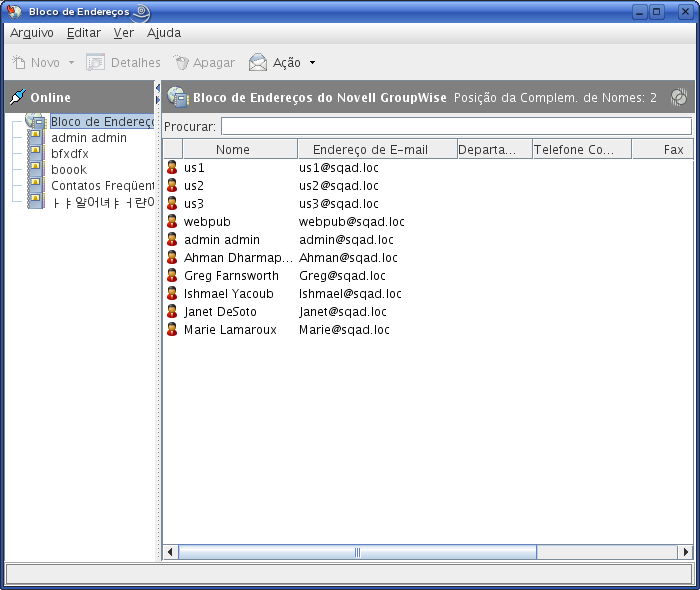The width and height of the screenshot is (700, 590).
Task: Click the globe book icon of Bloco de Endereços in tree
Action: (x=36, y=120)
